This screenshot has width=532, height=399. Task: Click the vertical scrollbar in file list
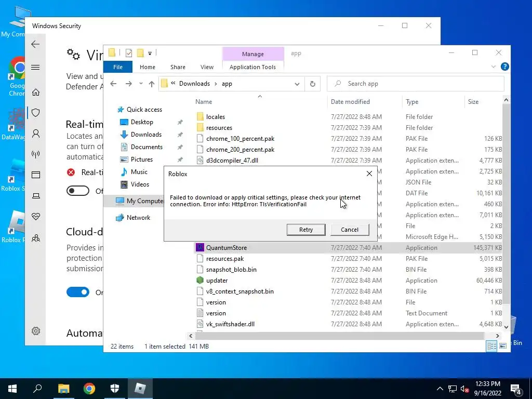(506, 204)
